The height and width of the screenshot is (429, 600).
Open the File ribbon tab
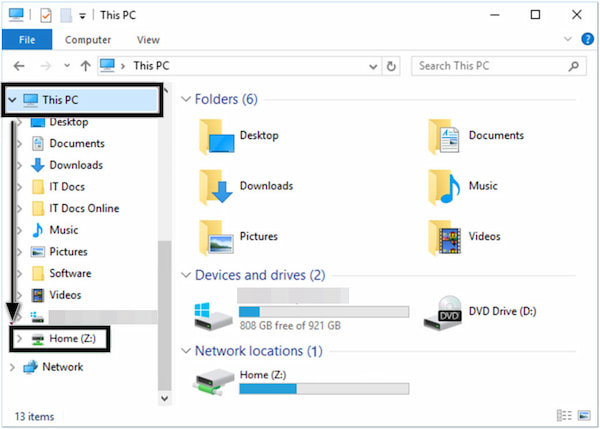coord(27,40)
